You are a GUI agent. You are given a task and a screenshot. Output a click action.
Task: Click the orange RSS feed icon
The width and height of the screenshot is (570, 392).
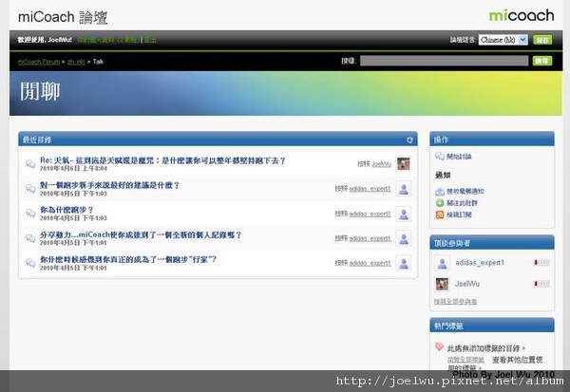[x=440, y=215]
